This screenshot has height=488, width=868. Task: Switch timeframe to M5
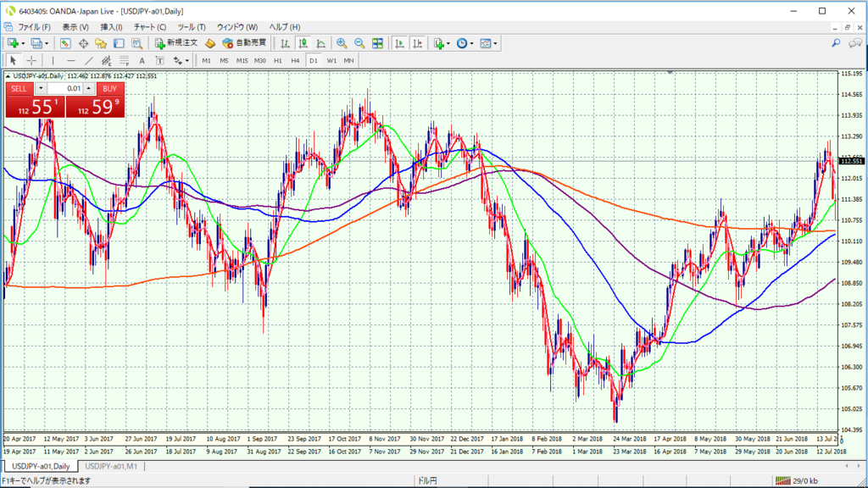224,60
